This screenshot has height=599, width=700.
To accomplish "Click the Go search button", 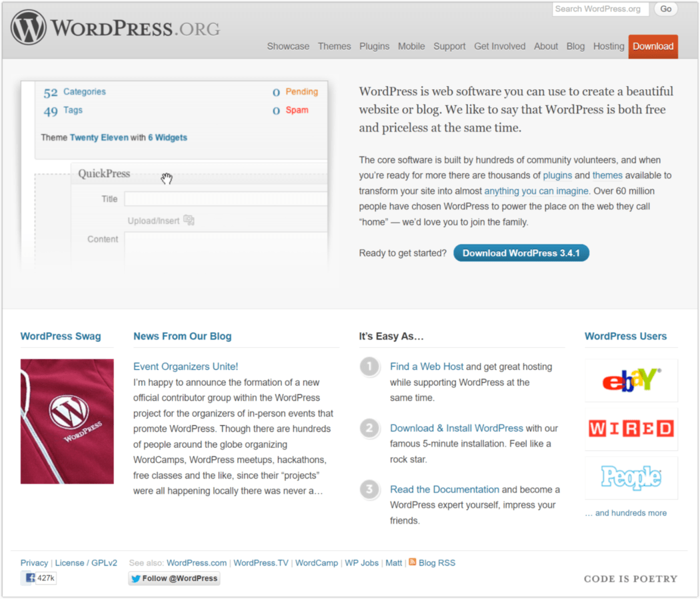I will (665, 9).
